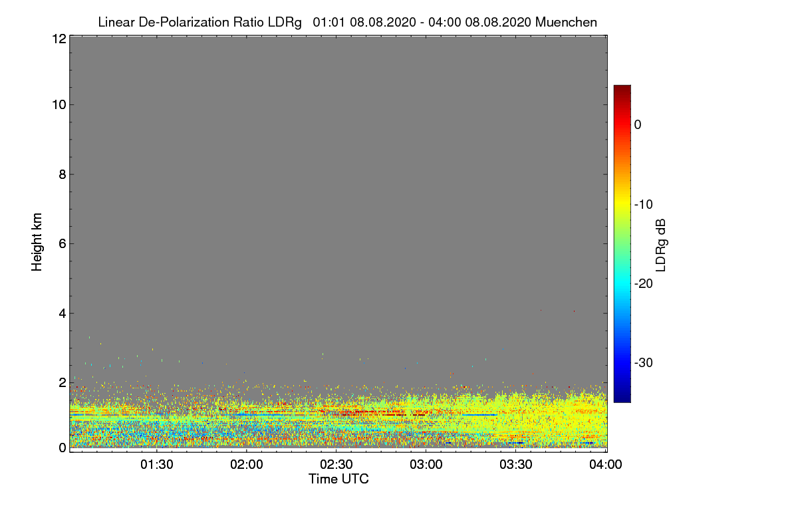Click the Muenchen location label in title
This screenshot has height=532, width=798.
[x=566, y=22]
